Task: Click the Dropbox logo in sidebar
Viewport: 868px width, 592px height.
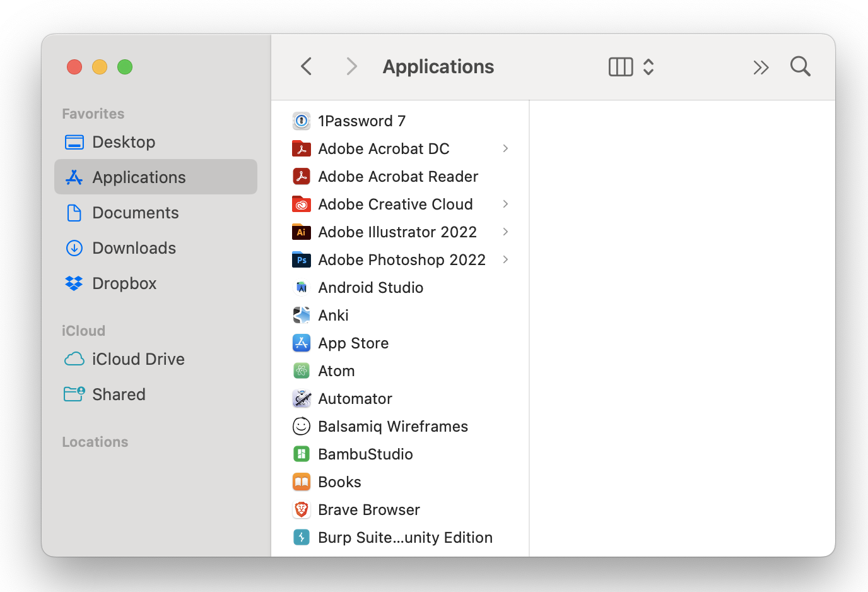Action: (74, 283)
